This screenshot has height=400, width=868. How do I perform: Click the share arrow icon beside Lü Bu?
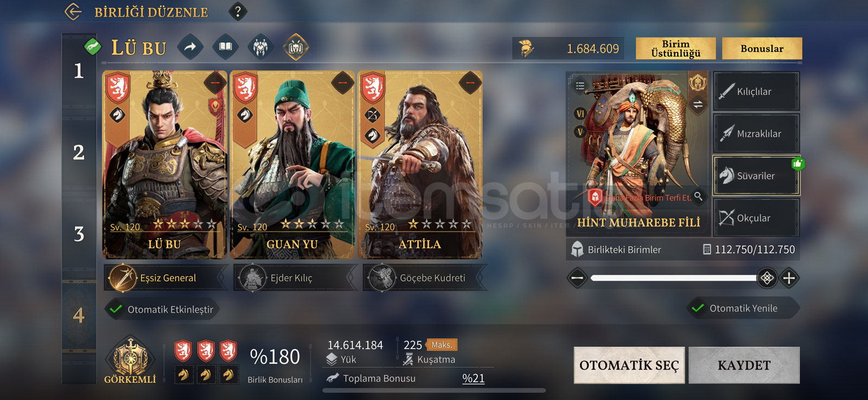[x=190, y=47]
